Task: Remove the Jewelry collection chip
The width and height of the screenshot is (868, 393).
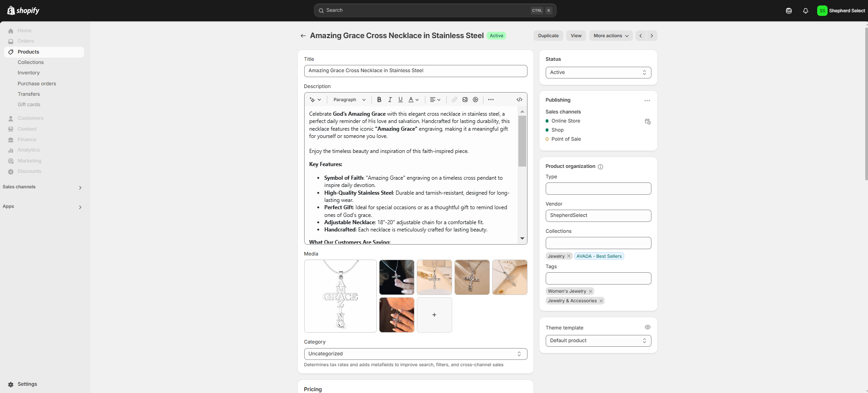Action: click(x=569, y=256)
